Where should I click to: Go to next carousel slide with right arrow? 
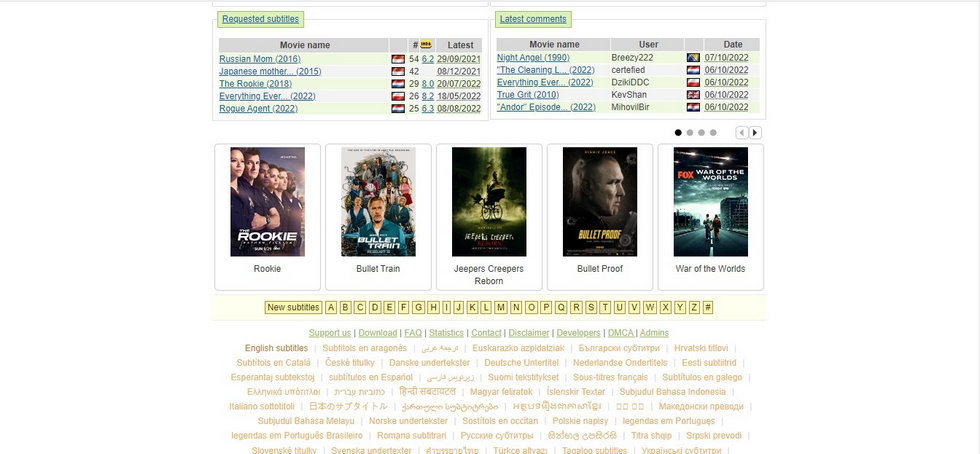756,133
